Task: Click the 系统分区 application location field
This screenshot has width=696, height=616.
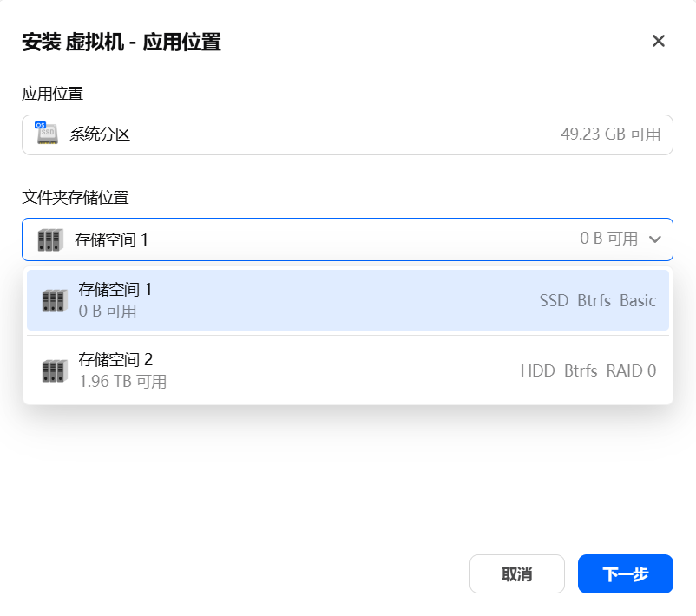Action: pyautogui.click(x=347, y=134)
